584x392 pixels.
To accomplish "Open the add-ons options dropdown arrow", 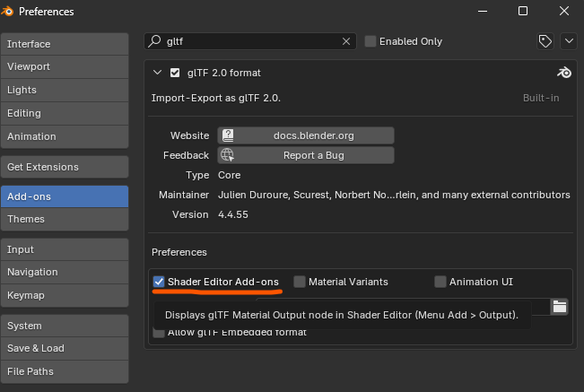I will click(x=569, y=41).
